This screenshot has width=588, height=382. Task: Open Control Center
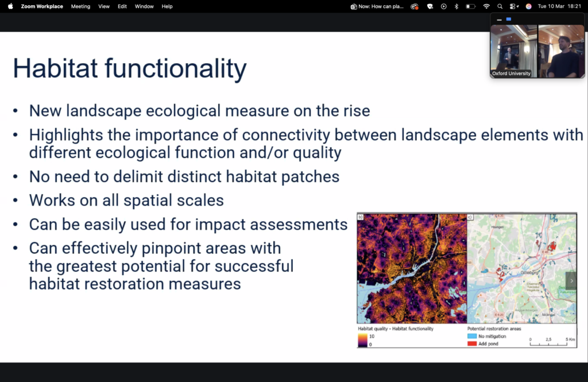(x=513, y=6)
